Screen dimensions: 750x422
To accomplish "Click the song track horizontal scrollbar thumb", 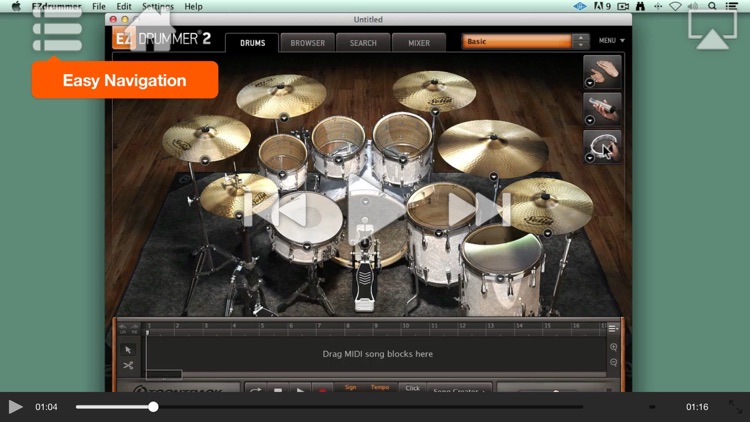I will pyautogui.click(x=164, y=374).
